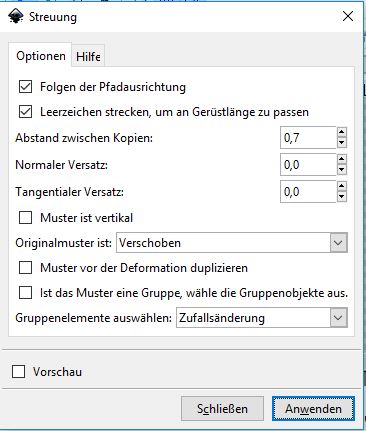Enable the Vorschau preview checkbox

point(18,372)
